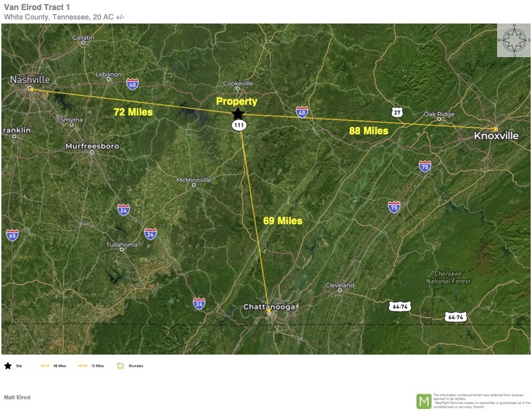Viewport: 532px width, 411px height.
Task: Click the Chattanooga city marker
Action: tap(269, 314)
